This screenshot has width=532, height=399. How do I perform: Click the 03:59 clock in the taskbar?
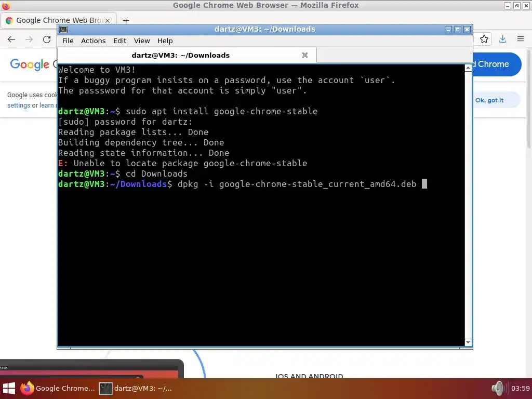pos(521,389)
